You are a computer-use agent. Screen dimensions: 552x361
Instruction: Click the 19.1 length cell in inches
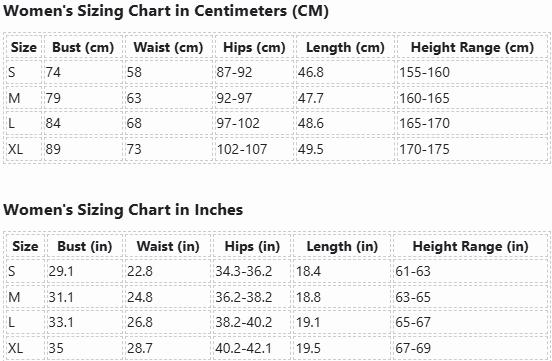tap(342, 322)
